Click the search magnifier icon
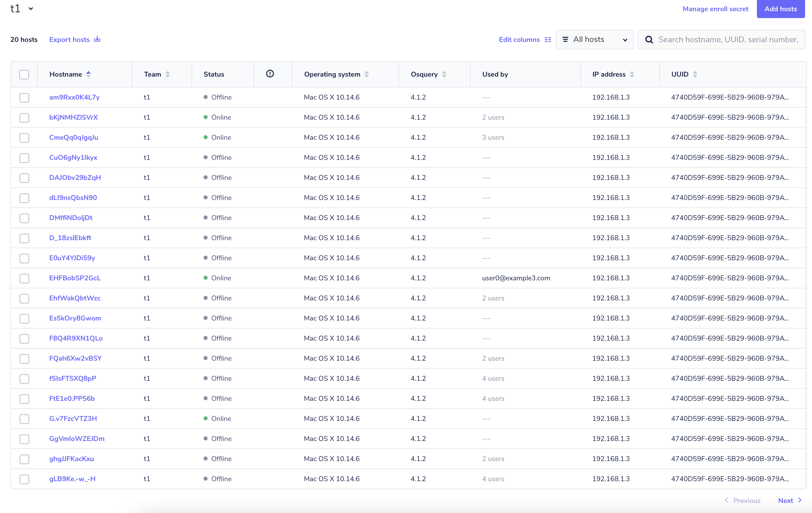This screenshot has height=513, width=812. (649, 39)
